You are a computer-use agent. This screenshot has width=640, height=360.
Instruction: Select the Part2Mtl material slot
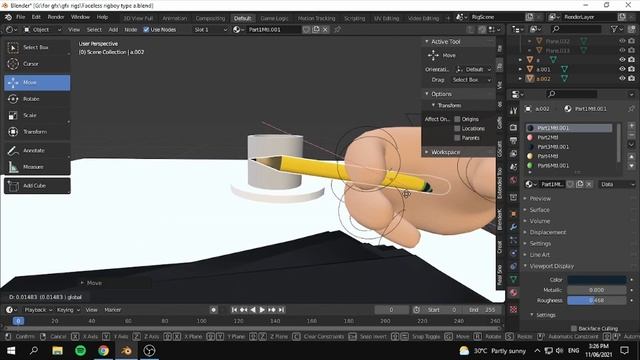click(x=569, y=138)
